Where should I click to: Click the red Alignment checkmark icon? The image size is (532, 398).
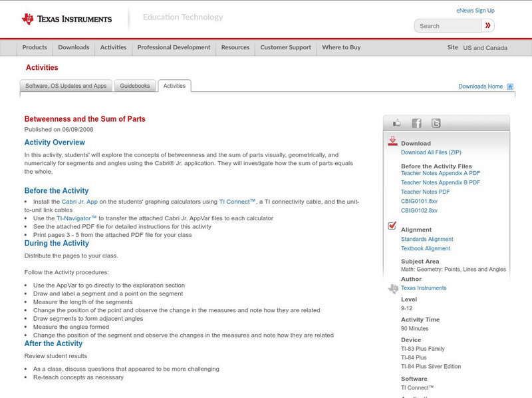pyautogui.click(x=392, y=226)
